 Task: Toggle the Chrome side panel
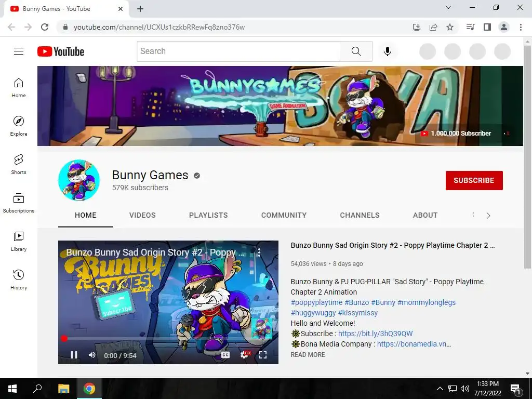coord(487,27)
